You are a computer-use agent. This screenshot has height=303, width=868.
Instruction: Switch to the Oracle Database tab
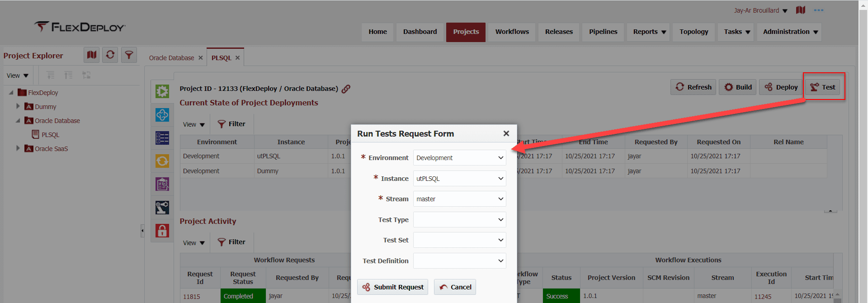pyautogui.click(x=171, y=58)
